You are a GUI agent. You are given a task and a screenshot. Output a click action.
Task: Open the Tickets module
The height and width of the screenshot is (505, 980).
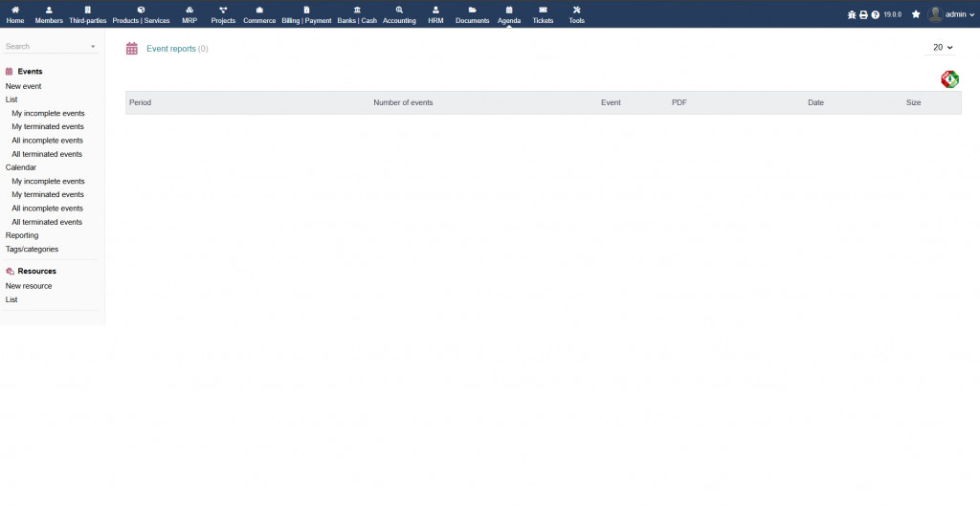[543, 15]
